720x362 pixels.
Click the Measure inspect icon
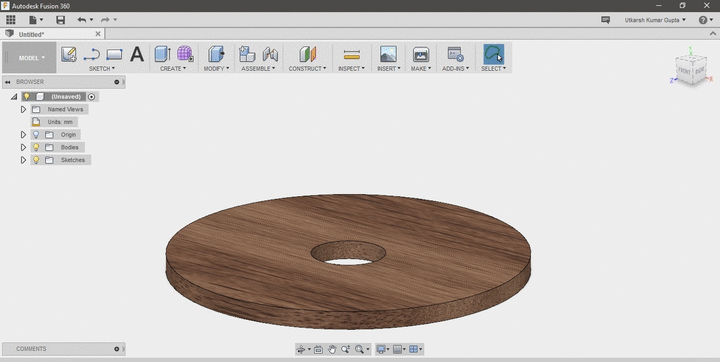coord(352,55)
